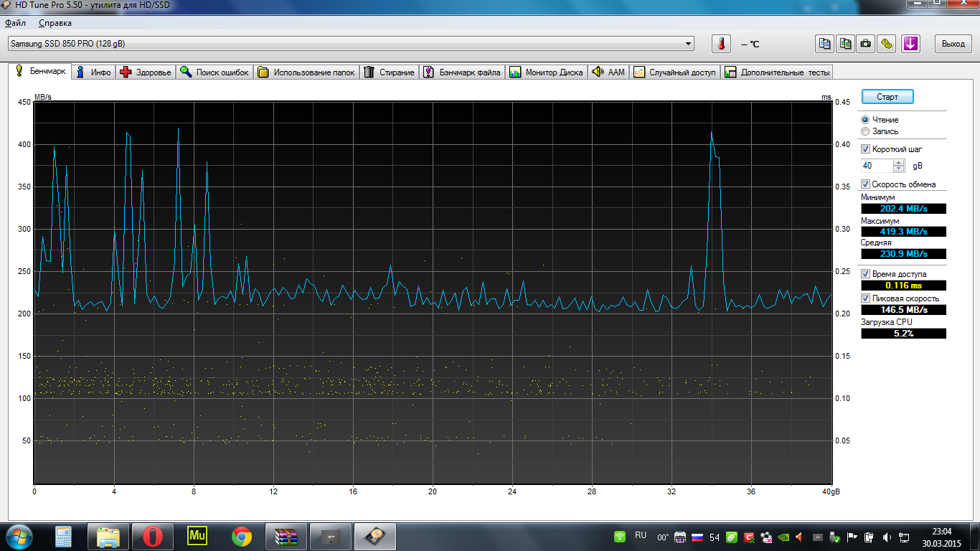Click the RU language indicator
The height and width of the screenshot is (551, 980).
pyautogui.click(x=641, y=535)
